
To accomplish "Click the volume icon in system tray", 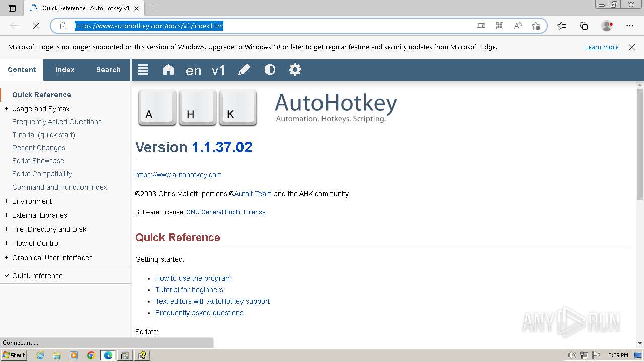I will (x=572, y=355).
